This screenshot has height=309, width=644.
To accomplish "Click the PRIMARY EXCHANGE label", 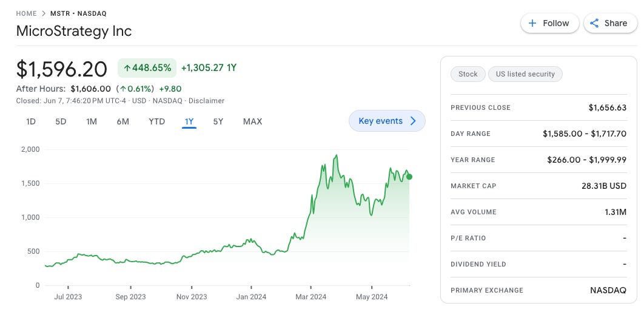I will pyautogui.click(x=487, y=291).
